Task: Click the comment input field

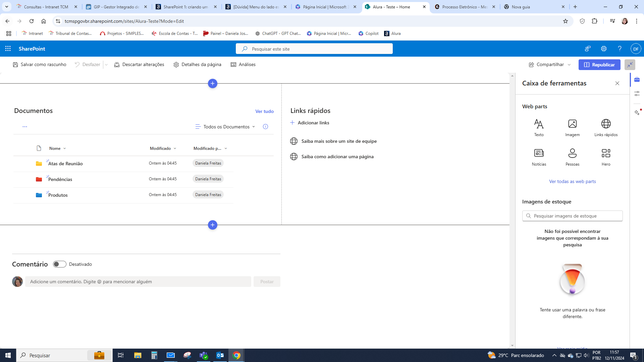Action: [x=138, y=282]
